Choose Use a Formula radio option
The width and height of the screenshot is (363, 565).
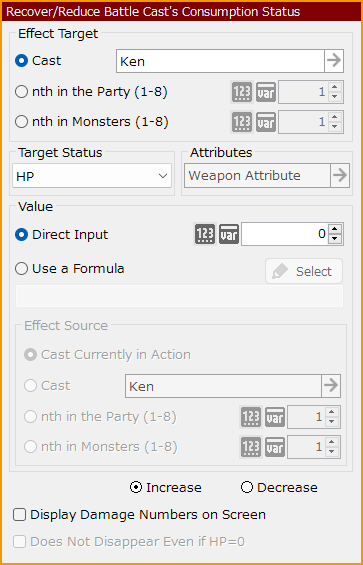tap(21, 269)
